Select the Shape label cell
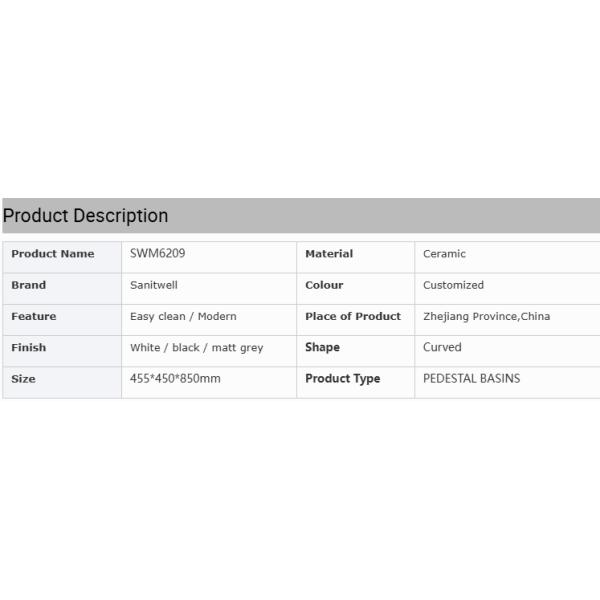 click(322, 347)
